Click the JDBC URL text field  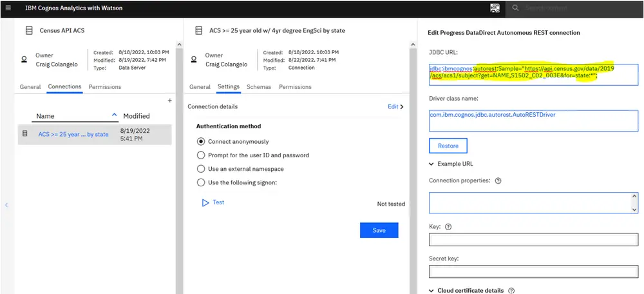click(x=533, y=74)
